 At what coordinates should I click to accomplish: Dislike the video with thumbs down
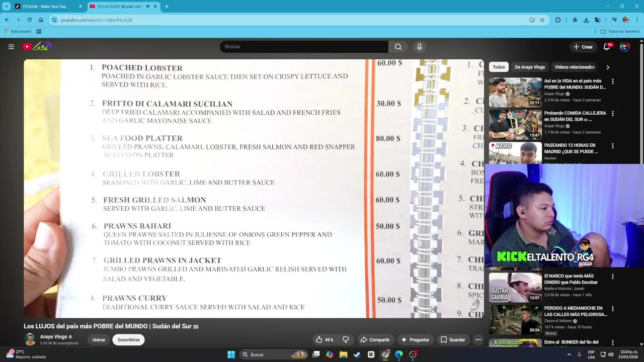[346, 340]
